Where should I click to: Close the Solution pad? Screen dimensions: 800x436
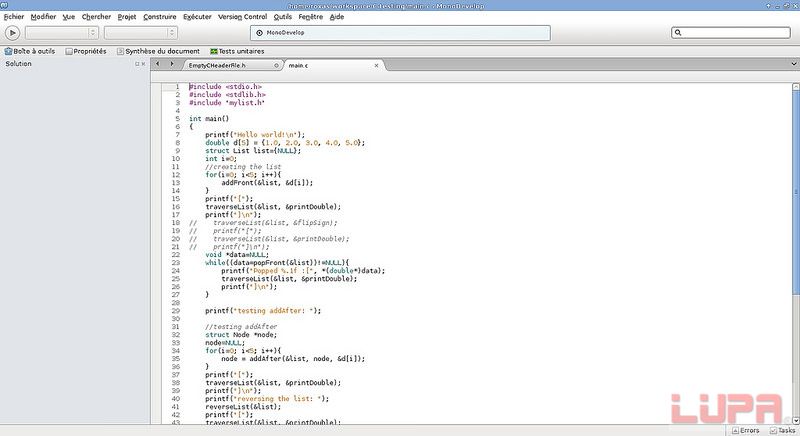pyautogui.click(x=143, y=64)
